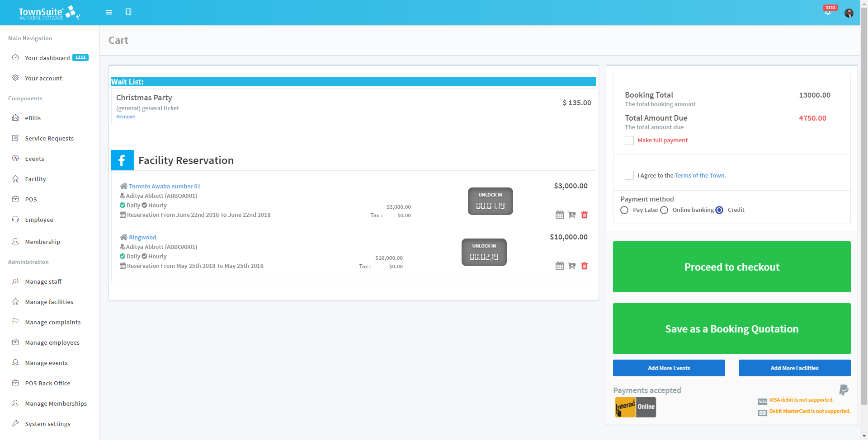The image size is (868, 440).
Task: Remove Christmas Party from the wait list
Action: coord(125,117)
